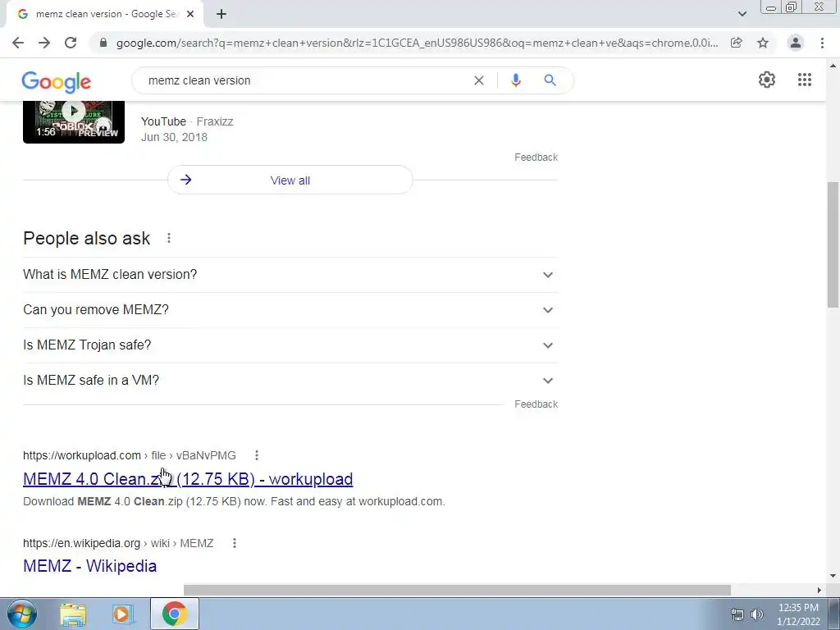Open People also ask options menu
The image size is (840, 630).
169,238
